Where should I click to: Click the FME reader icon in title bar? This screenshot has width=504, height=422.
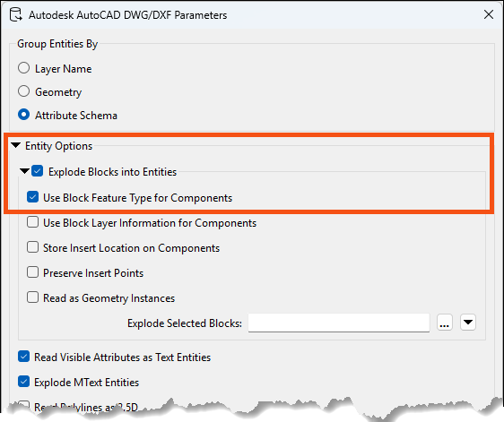(15, 14)
